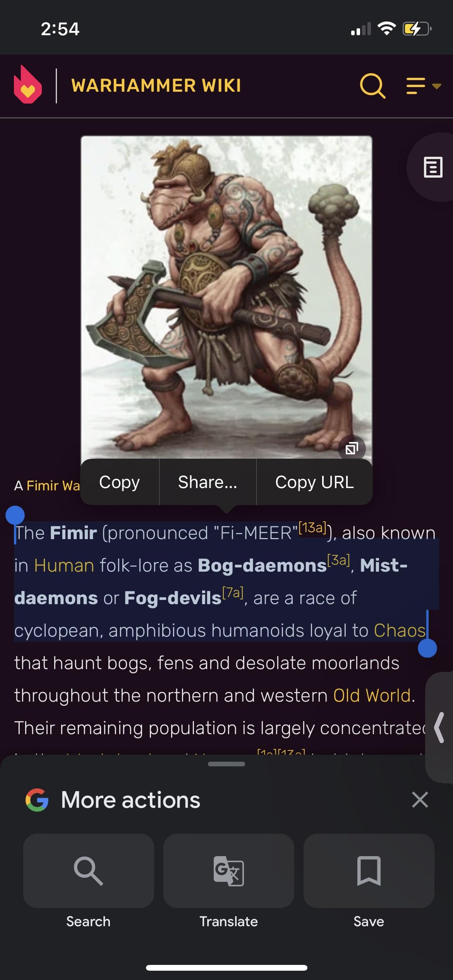Follow the Chaos link
This screenshot has height=980, width=453.
point(400,630)
